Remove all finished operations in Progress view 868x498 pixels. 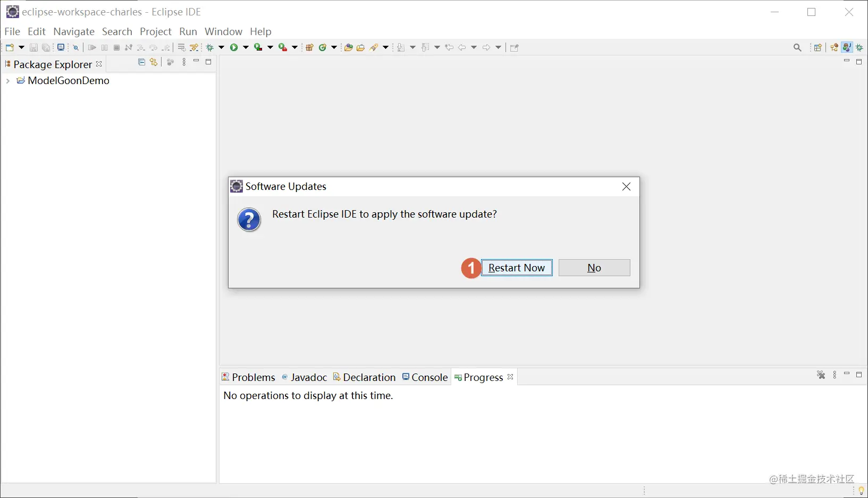coord(821,375)
